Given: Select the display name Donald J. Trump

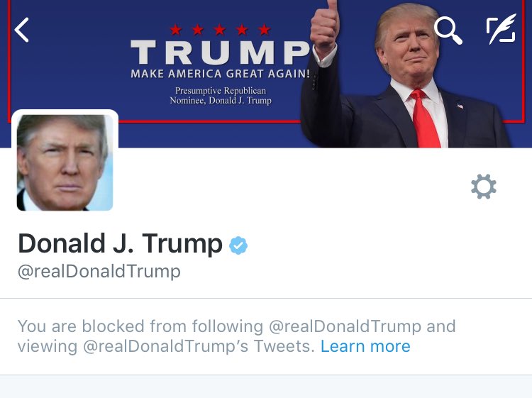Looking at the screenshot, I should pos(120,243).
